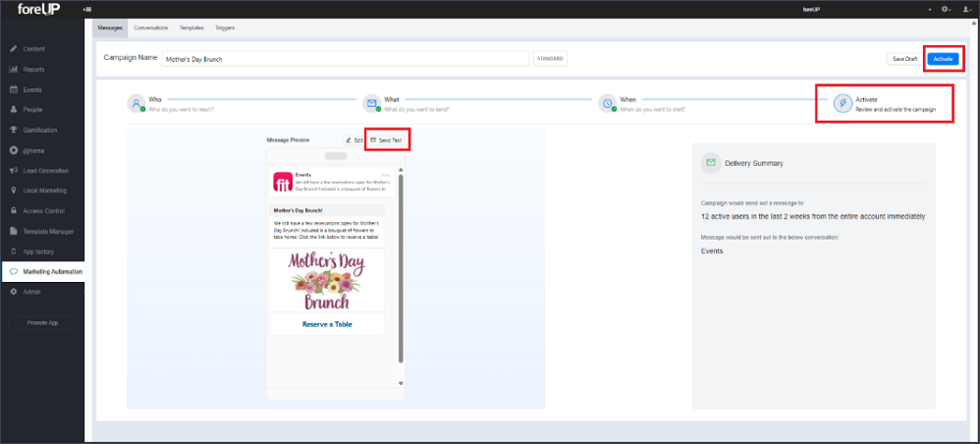The image size is (980, 444).
Task: Open the settings gear dropdown in header
Action: [948, 10]
